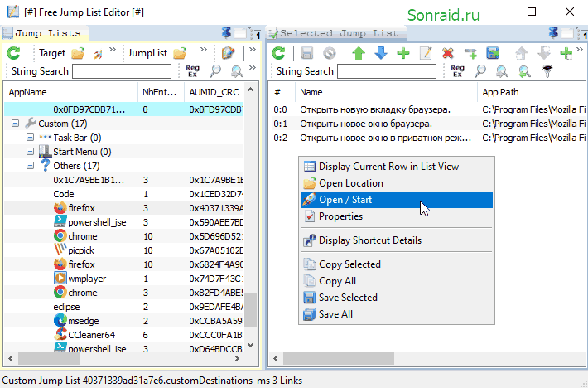Viewport: 588px width, 388px height.
Task: Collapse the Others (17) node
Action: coord(30,166)
